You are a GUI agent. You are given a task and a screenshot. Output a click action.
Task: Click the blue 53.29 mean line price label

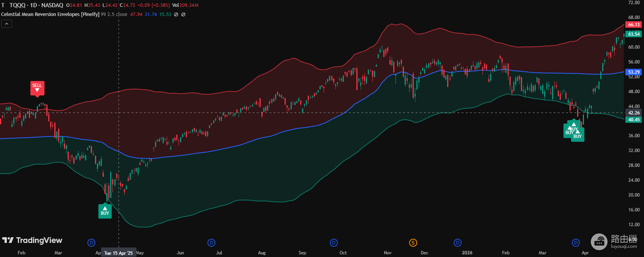click(x=634, y=72)
